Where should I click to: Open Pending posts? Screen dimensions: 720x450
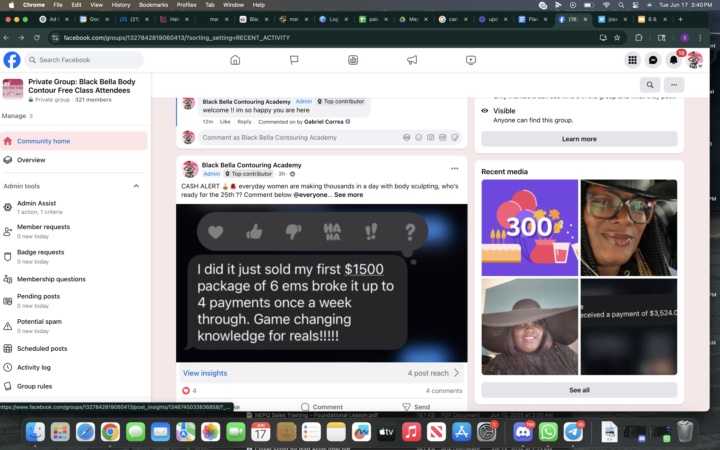74,301
